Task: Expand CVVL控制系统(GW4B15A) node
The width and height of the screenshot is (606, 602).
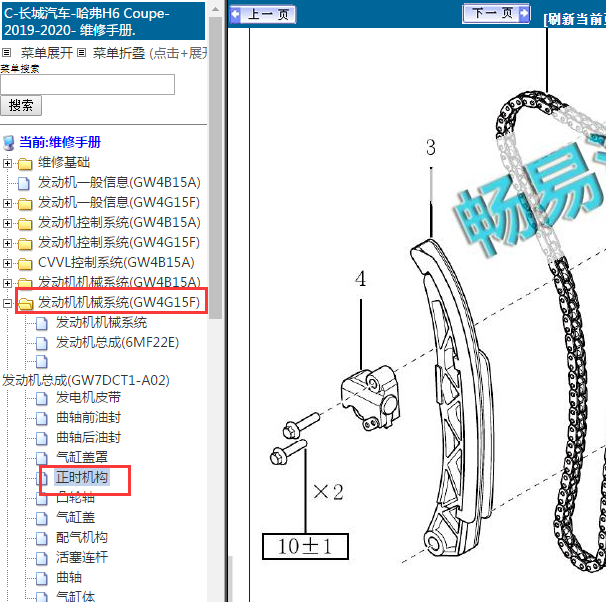Action: point(7,264)
